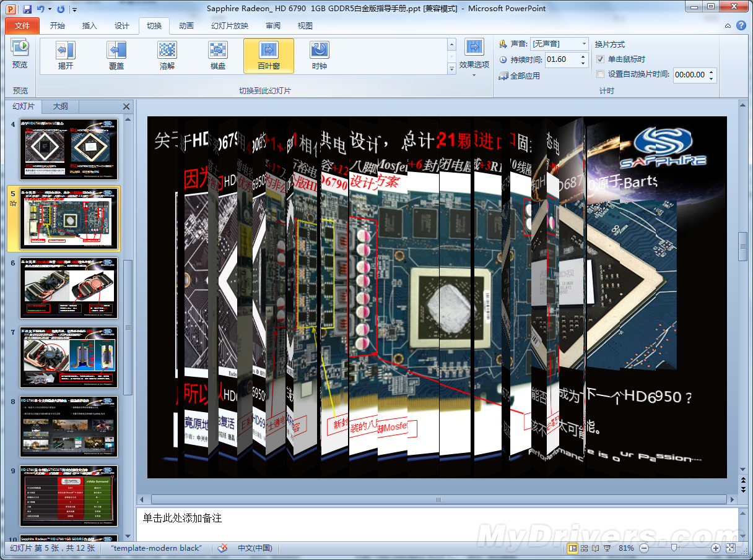Decrease duration with the down spinner

tap(583, 63)
